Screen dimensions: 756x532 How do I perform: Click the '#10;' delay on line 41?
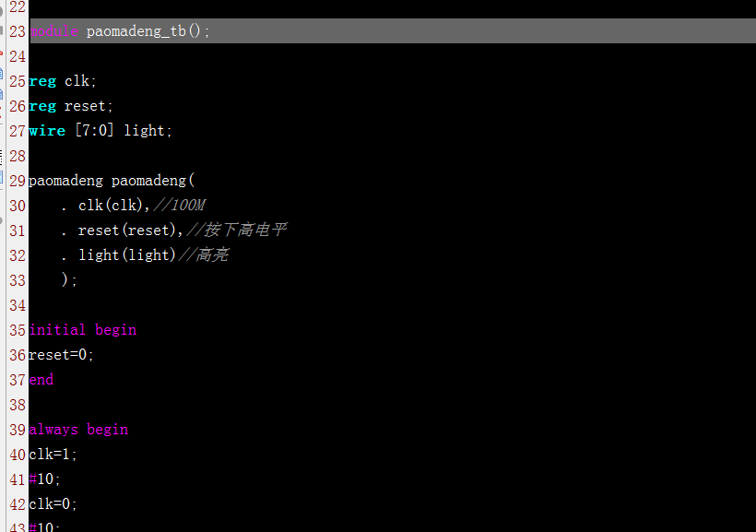[x=44, y=479]
